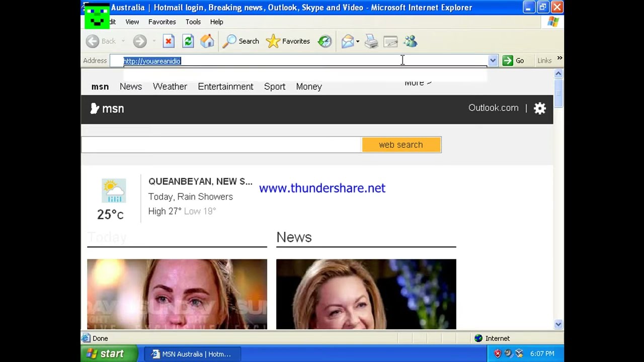Expand the Mail icon dropdown arrow
Viewport: 644px width, 362px height.
pos(358,41)
